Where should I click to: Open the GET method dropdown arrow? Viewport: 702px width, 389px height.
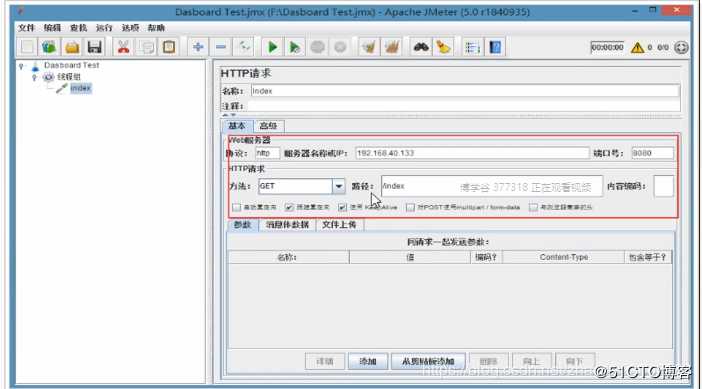338,186
